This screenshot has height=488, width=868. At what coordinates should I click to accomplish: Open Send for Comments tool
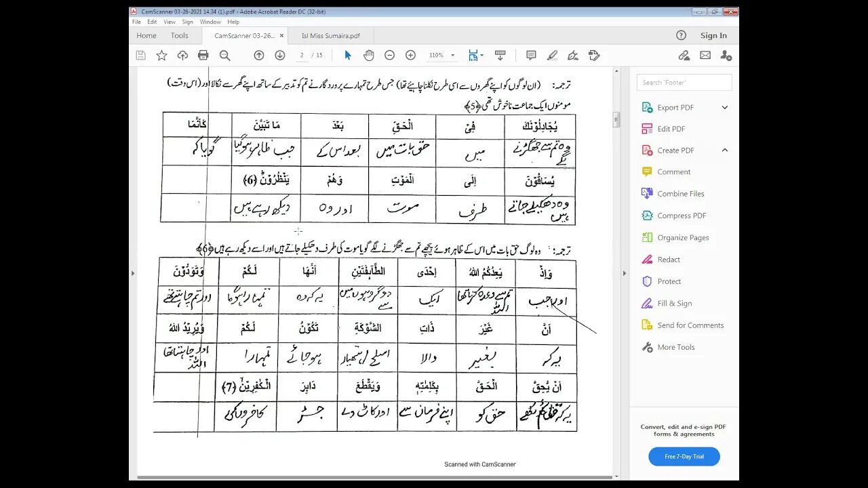[690, 325]
